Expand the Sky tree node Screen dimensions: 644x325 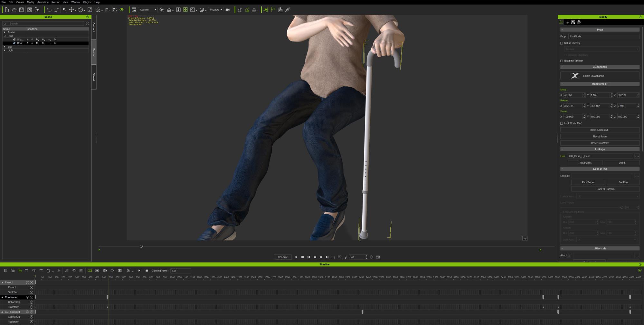click(5, 47)
